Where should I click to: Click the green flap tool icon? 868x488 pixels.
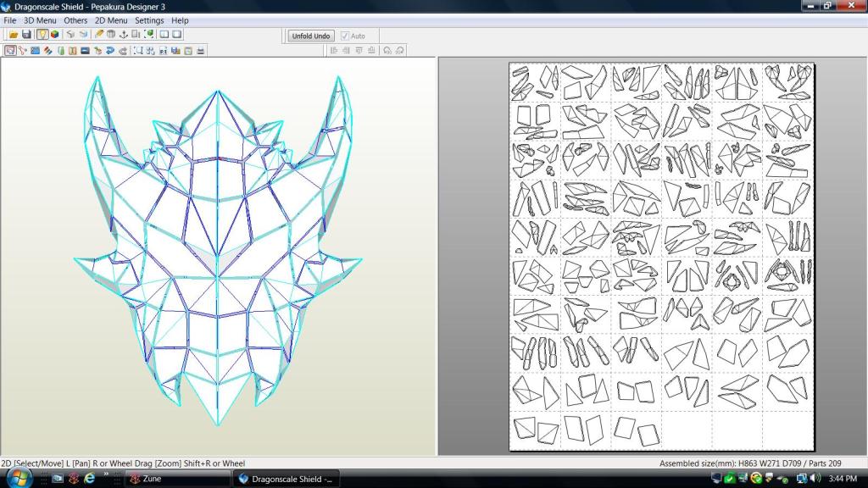(x=61, y=50)
